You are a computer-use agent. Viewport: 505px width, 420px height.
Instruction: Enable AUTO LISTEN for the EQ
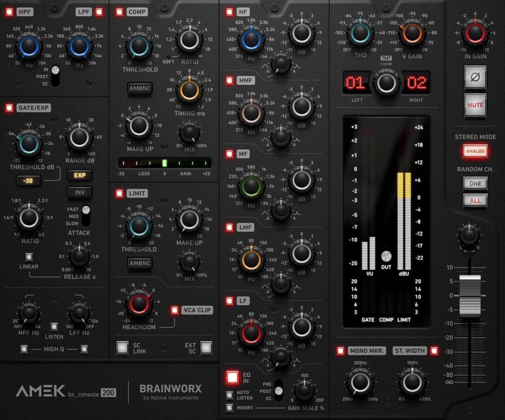pos(230,395)
